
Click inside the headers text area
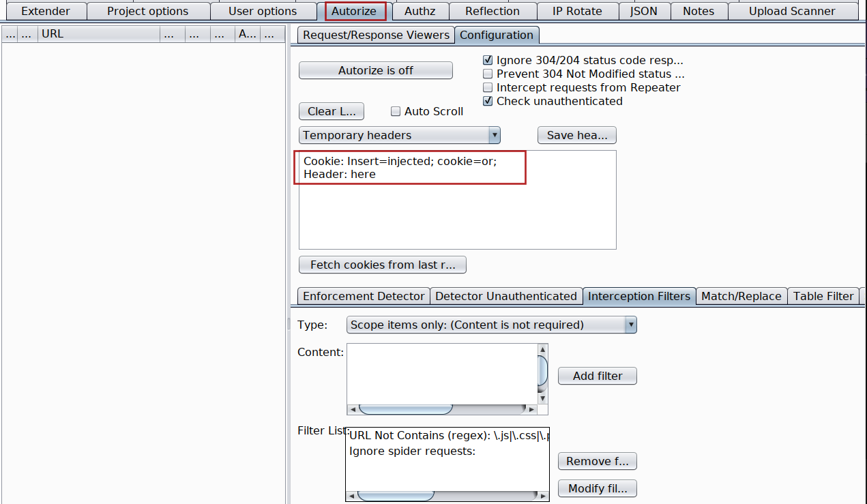click(458, 200)
